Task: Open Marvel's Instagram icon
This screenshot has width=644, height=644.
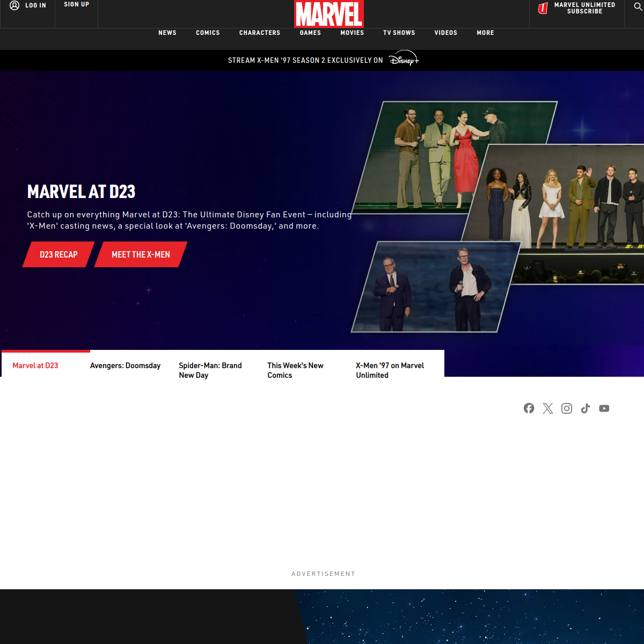Action: [x=567, y=408]
